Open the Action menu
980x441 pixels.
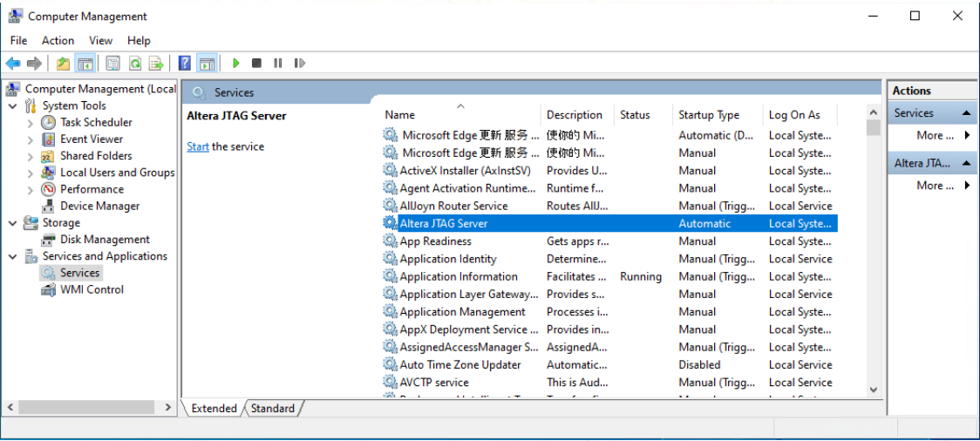pos(58,41)
